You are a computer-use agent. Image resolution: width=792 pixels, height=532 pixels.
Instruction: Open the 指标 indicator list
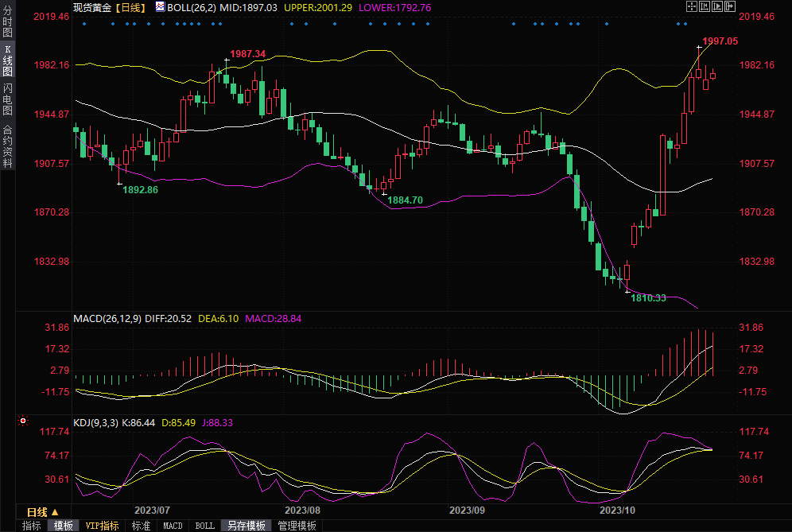[32, 526]
